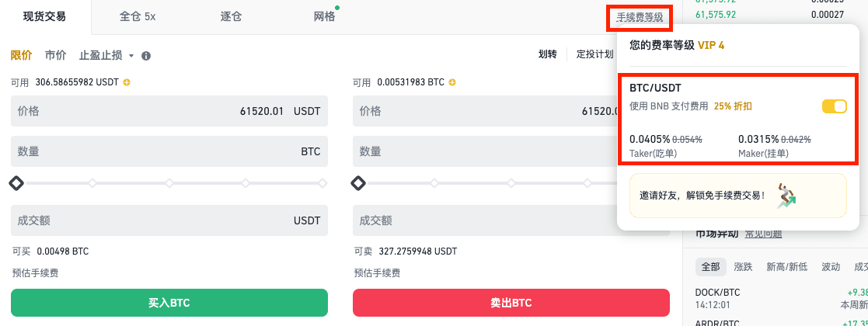
Task: Click the buy-side slider diamond handle
Action: coord(16,183)
